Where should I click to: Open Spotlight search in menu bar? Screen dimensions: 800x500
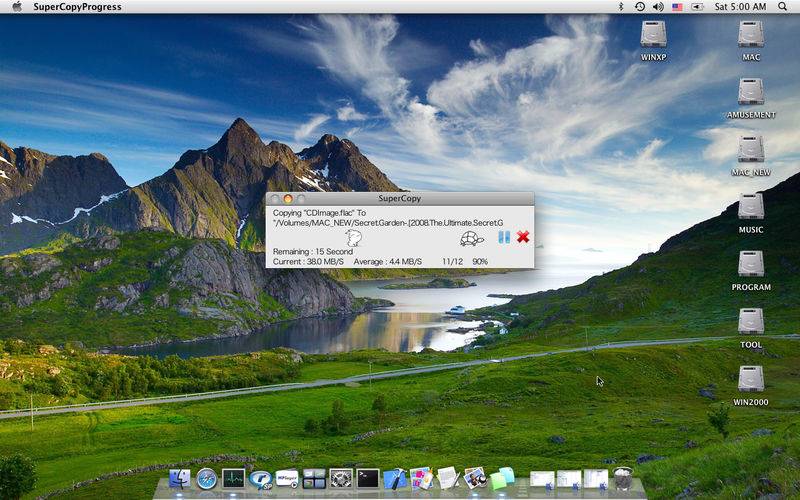click(x=785, y=7)
